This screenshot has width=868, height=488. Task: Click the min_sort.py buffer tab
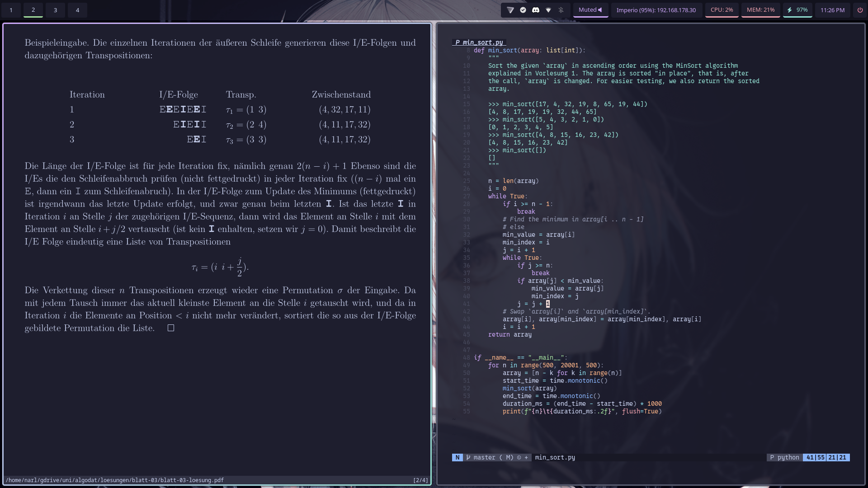point(479,42)
